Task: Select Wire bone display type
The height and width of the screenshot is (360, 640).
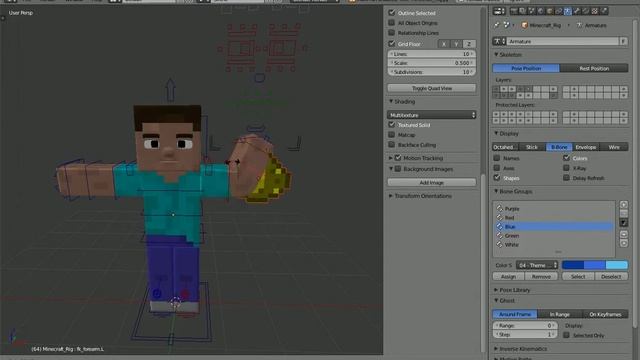Action: (614, 147)
